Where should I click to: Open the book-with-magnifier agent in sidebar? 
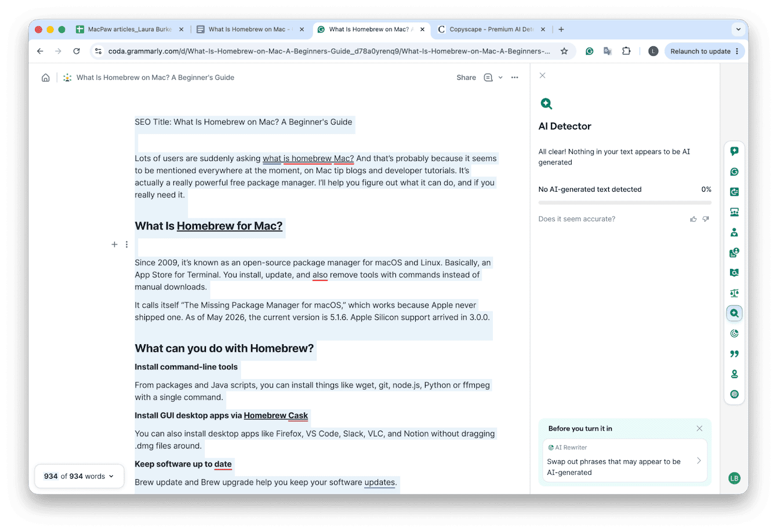click(734, 273)
